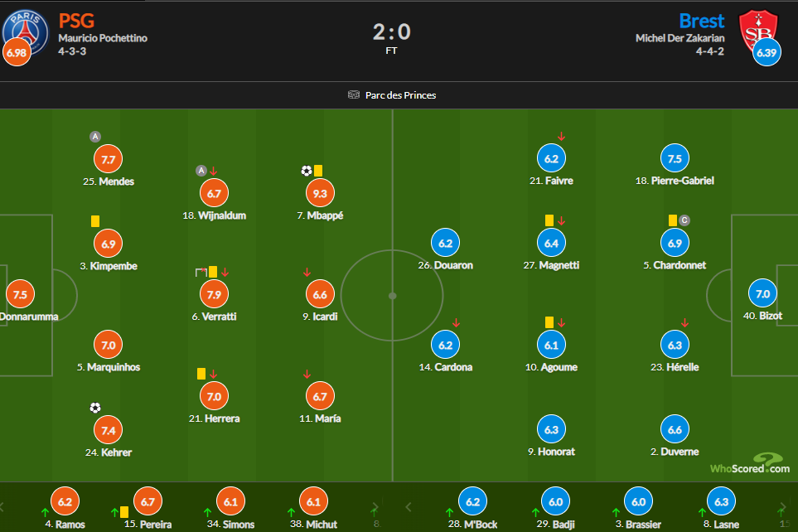Click the stadium icon beside Parc des Princes
This screenshot has width=798, height=532.
tap(354, 94)
